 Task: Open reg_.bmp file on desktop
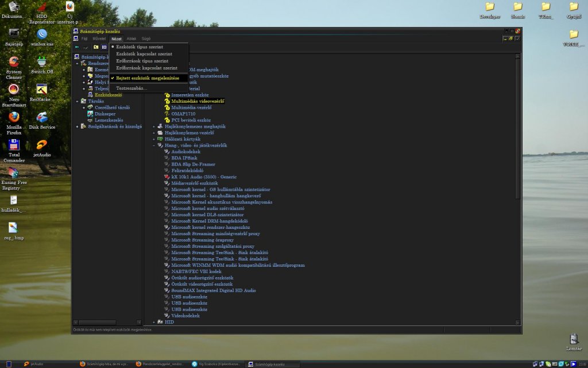(x=14, y=231)
